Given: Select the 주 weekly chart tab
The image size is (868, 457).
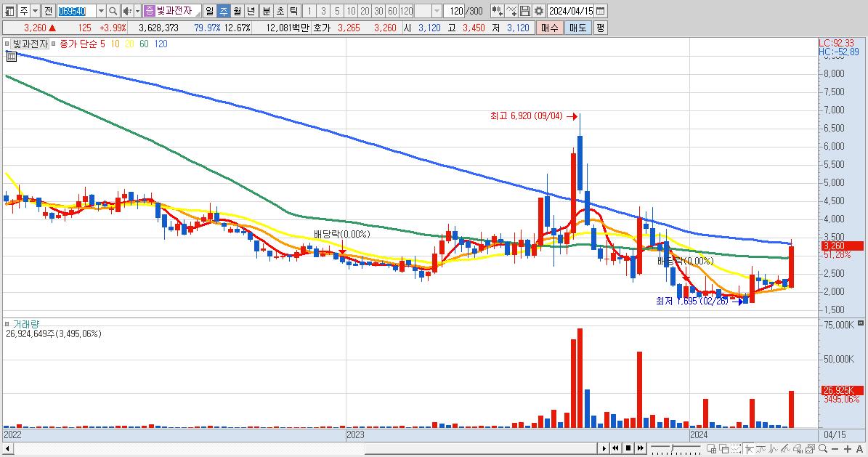Looking at the screenshot, I should (x=223, y=10).
